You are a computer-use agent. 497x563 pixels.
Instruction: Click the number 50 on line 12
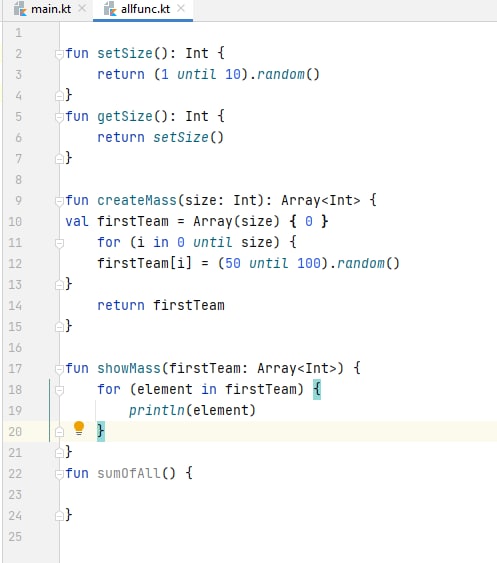click(x=233, y=264)
